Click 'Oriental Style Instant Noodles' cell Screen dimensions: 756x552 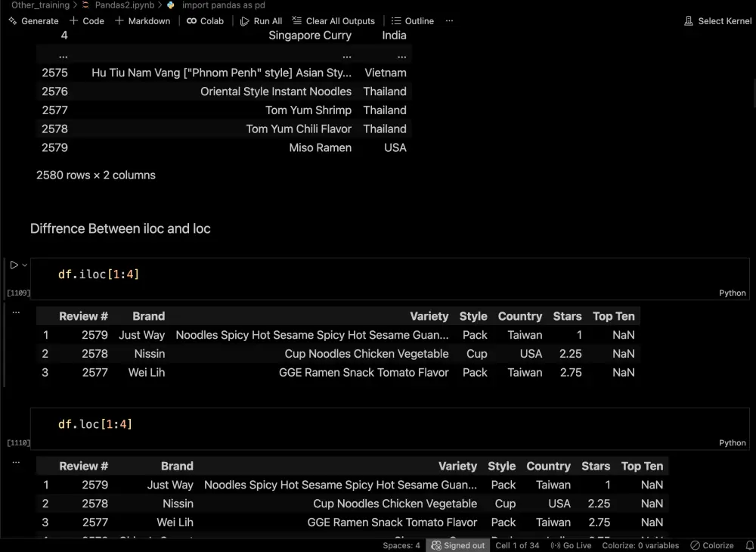tap(276, 91)
